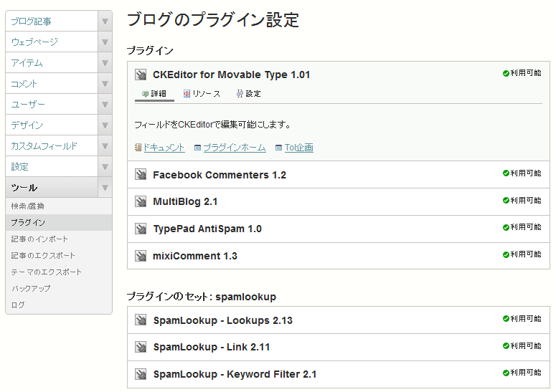Click the Facebook Commenters plugin icon
This screenshot has width=556, height=392.
pyautogui.click(x=141, y=175)
